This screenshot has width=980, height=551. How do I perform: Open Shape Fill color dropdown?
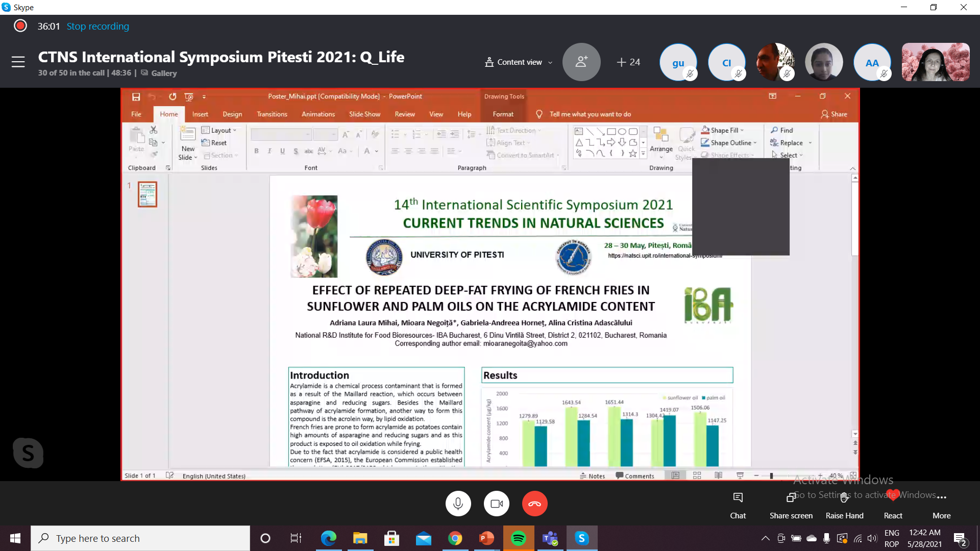point(723,131)
